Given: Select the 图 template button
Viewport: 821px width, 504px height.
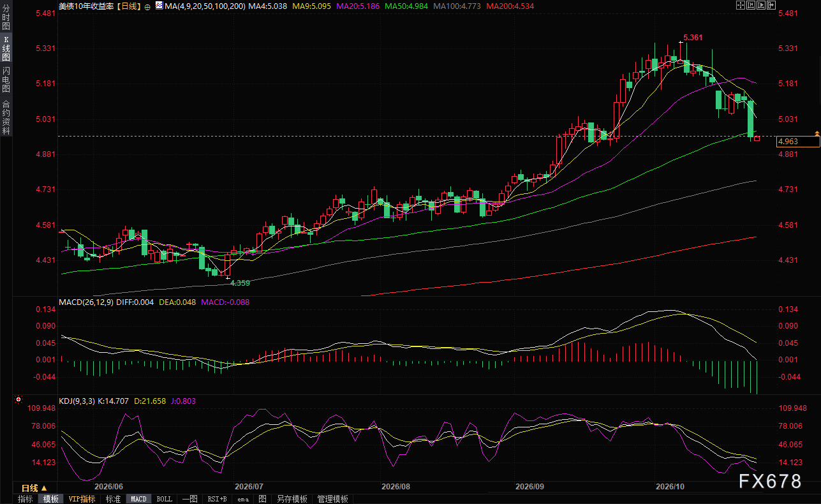Looking at the screenshot, I should pos(262,499).
